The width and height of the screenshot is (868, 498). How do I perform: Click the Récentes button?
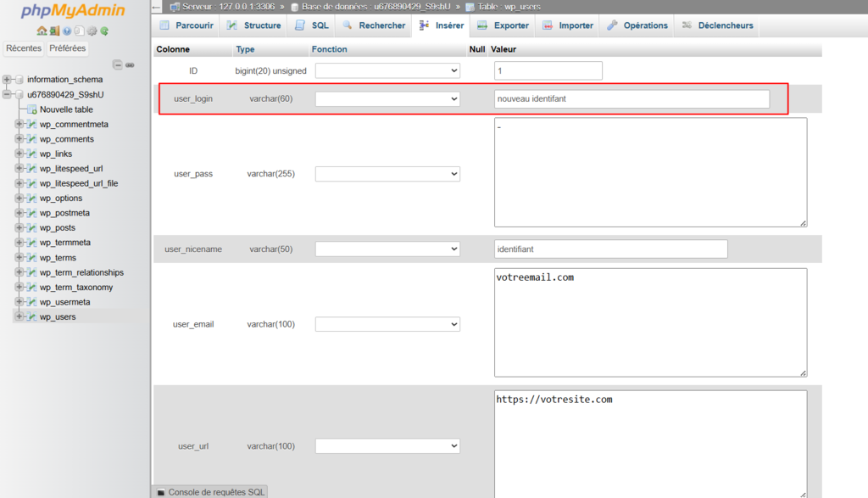(23, 48)
